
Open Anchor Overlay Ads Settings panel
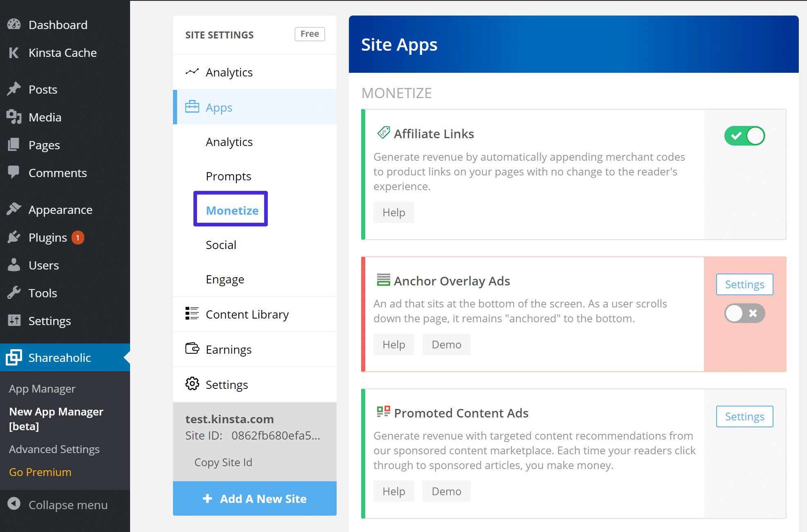click(744, 285)
